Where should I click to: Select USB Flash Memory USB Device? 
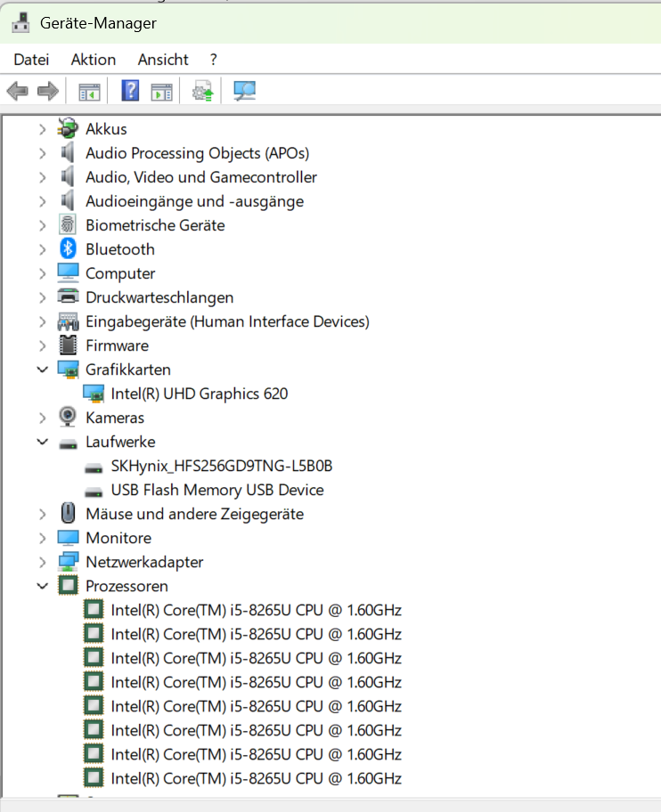(x=217, y=490)
